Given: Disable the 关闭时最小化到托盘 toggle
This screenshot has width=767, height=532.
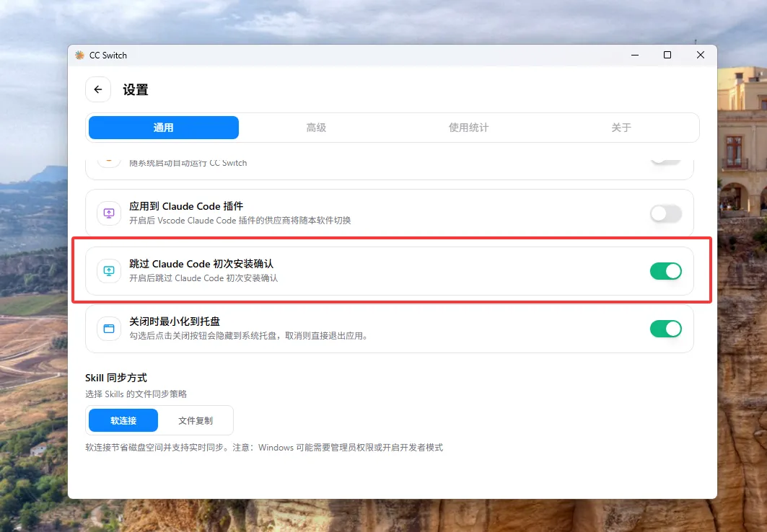Looking at the screenshot, I should 665,329.
